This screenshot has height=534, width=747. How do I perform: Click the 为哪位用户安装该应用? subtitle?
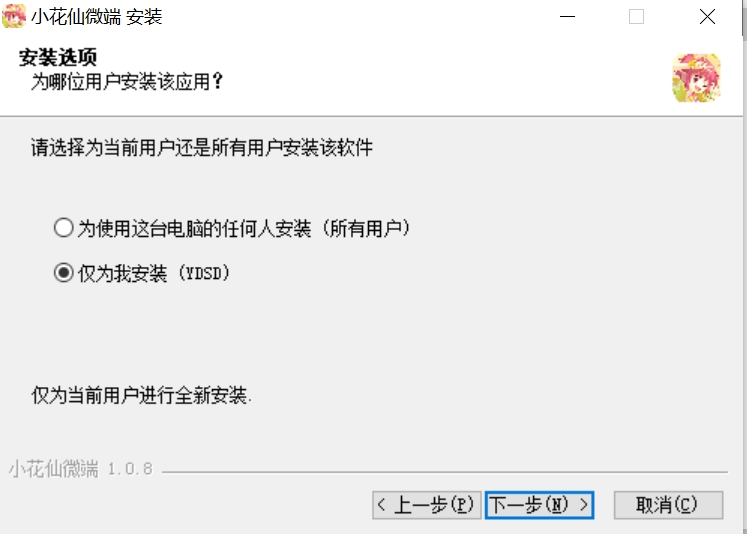127,81
